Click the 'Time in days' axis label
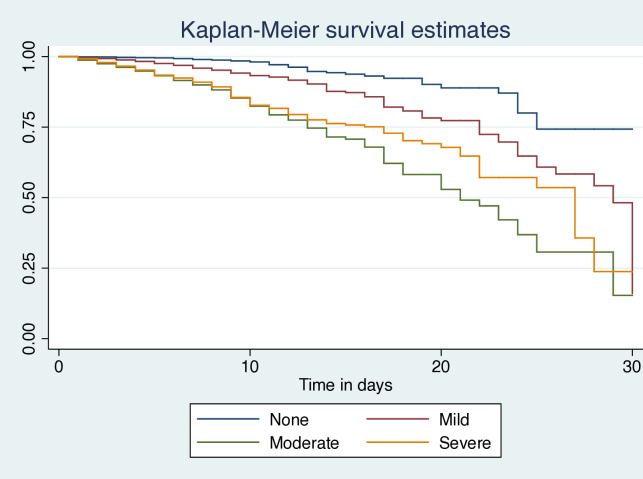Viewport: 643px width, 479px height. click(x=345, y=384)
